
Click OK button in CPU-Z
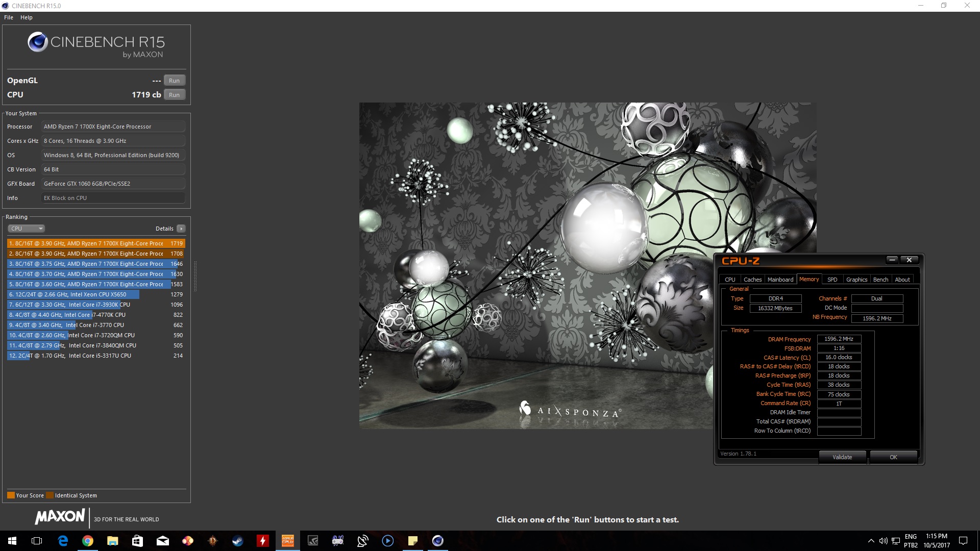pyautogui.click(x=893, y=457)
